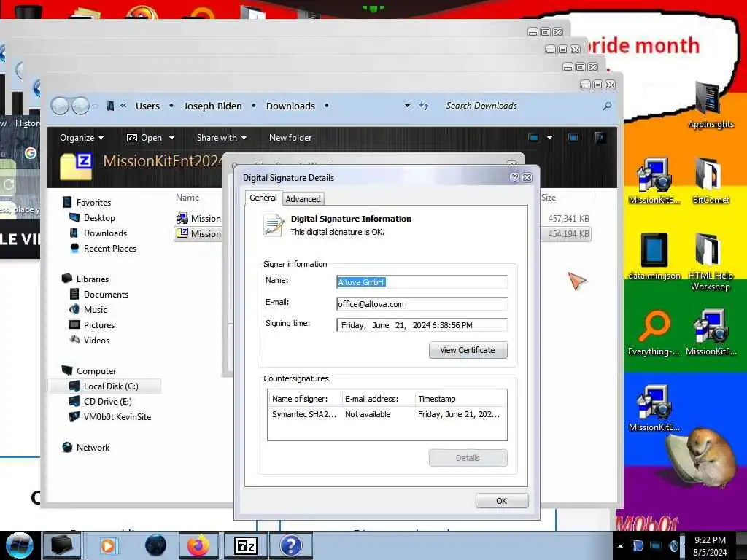Click the Firefox taskbar icon

pos(198,545)
